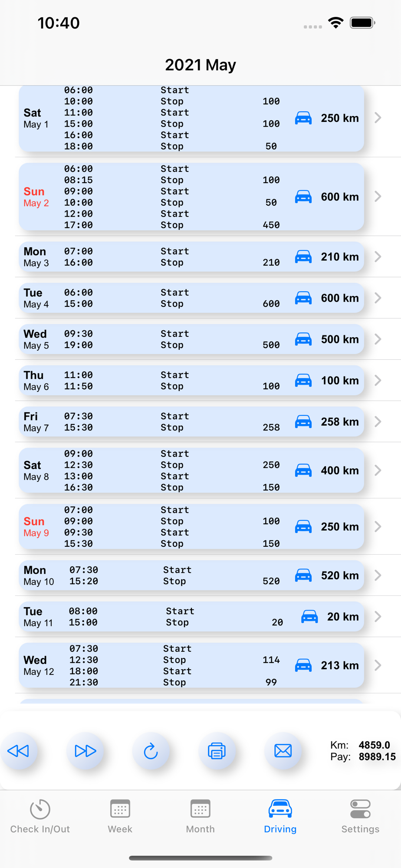The image size is (401, 868).
Task: Expand Sun May 2 entry chevron
Action: pyautogui.click(x=378, y=197)
